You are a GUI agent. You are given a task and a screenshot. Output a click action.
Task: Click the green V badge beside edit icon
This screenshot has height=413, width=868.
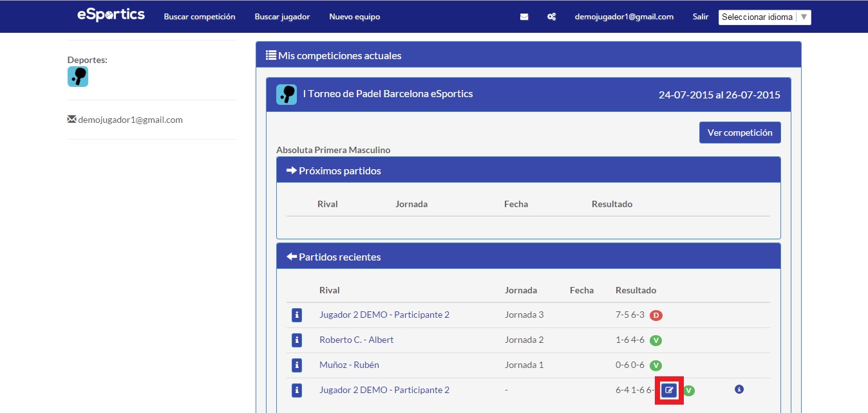[x=689, y=390]
